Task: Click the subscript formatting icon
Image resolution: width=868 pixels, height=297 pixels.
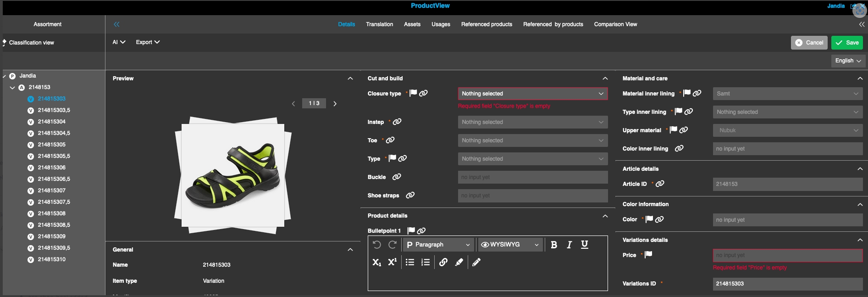Action: pos(376,262)
